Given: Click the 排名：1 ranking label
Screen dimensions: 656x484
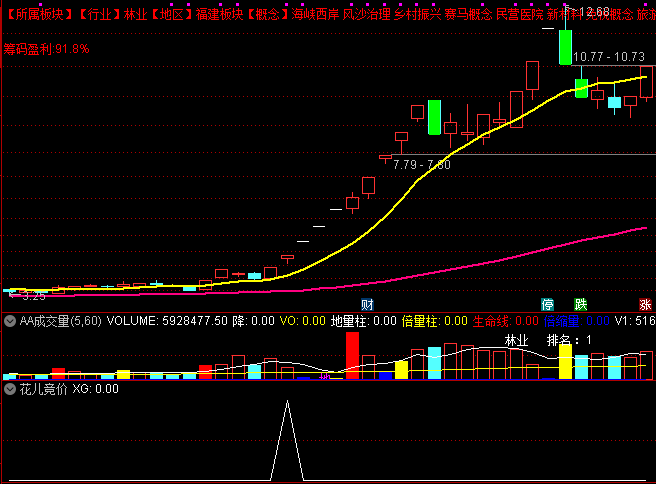Looking at the screenshot, I should click(569, 341).
